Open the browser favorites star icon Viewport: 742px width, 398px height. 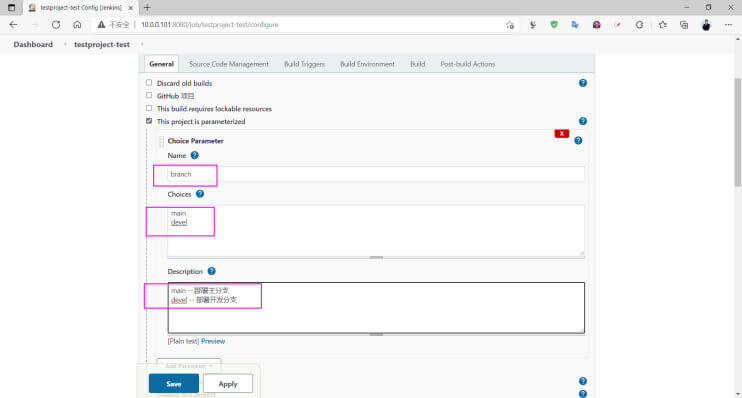(x=662, y=25)
